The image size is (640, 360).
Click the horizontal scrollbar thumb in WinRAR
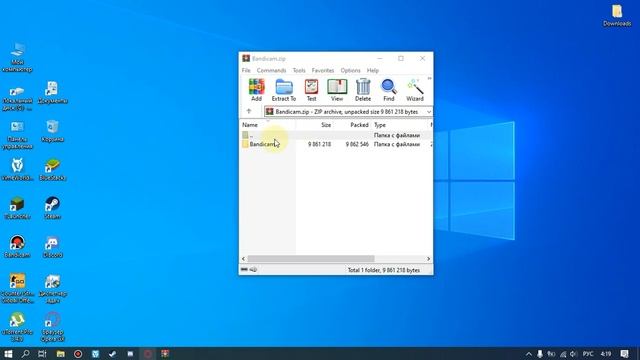tap(311, 259)
